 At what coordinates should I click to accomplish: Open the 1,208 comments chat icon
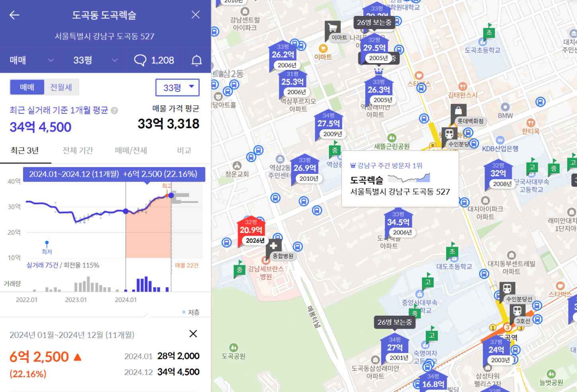coord(140,60)
